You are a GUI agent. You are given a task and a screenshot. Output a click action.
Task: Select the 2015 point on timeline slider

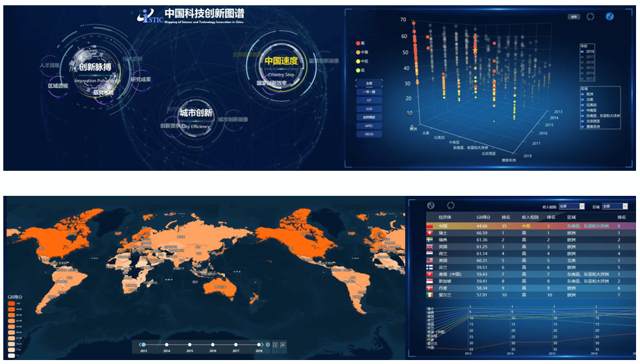pos(189,344)
